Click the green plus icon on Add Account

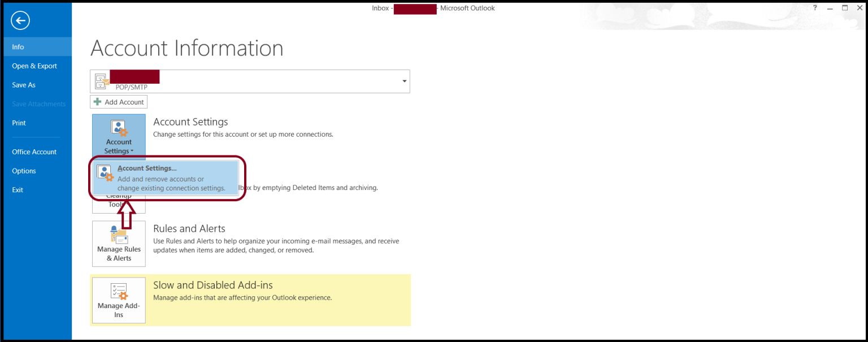98,102
